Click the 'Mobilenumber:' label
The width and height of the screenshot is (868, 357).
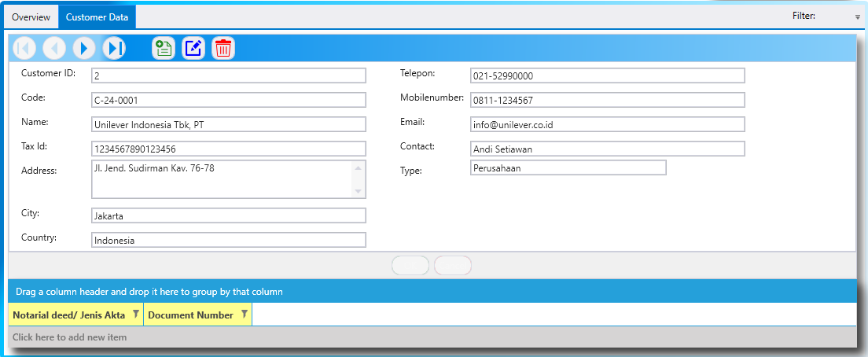[x=432, y=98]
